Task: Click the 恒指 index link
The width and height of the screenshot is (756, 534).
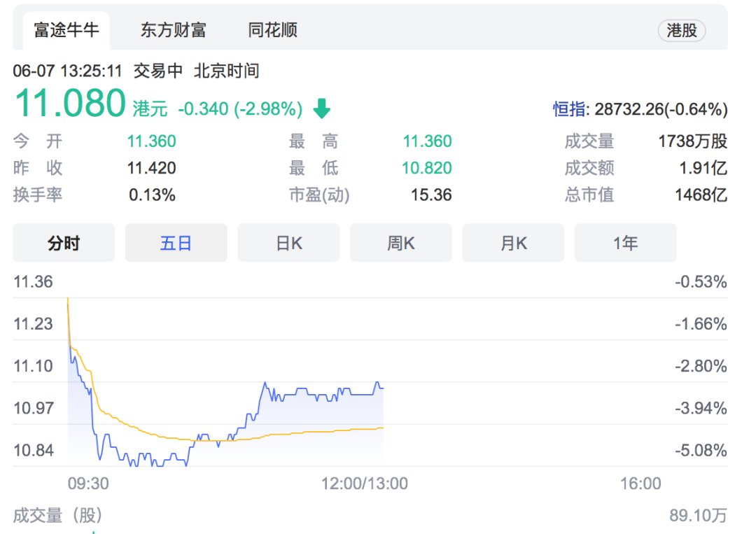Action: tap(570, 109)
